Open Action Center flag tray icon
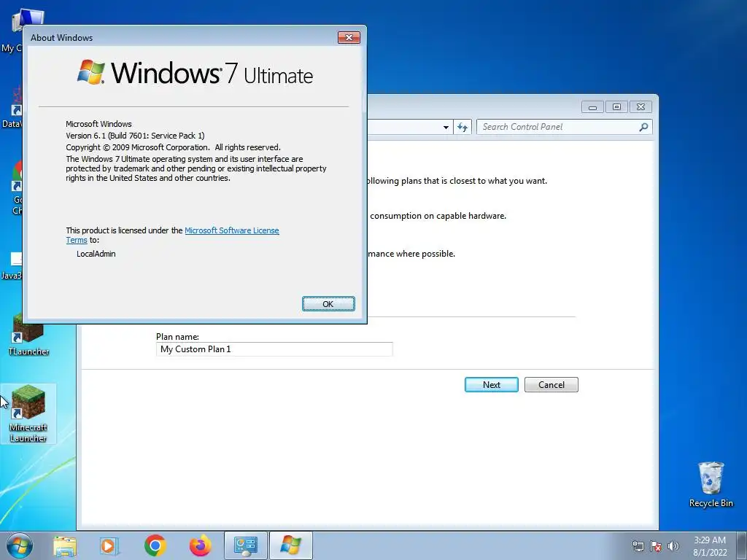This screenshot has width=747, height=560. click(656, 546)
